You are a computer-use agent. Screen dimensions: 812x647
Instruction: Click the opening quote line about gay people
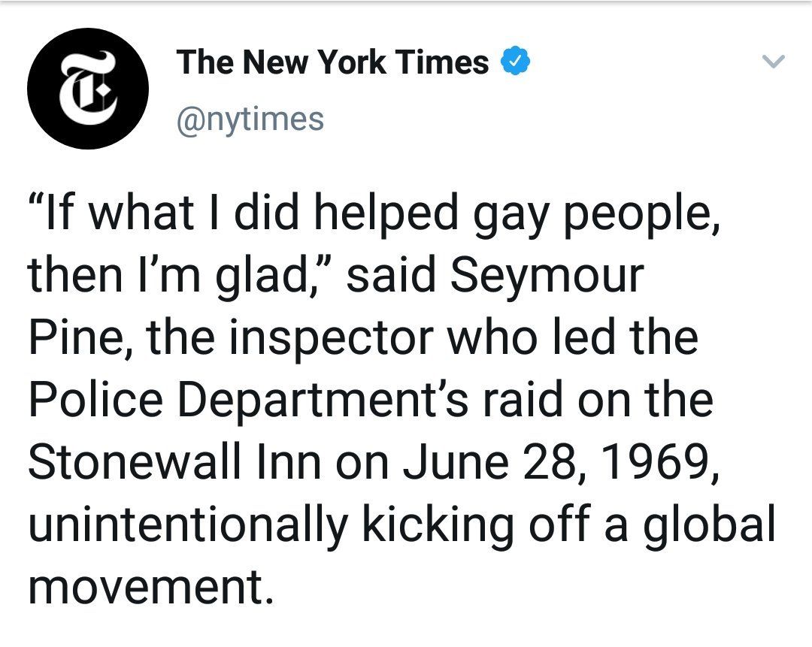374,215
